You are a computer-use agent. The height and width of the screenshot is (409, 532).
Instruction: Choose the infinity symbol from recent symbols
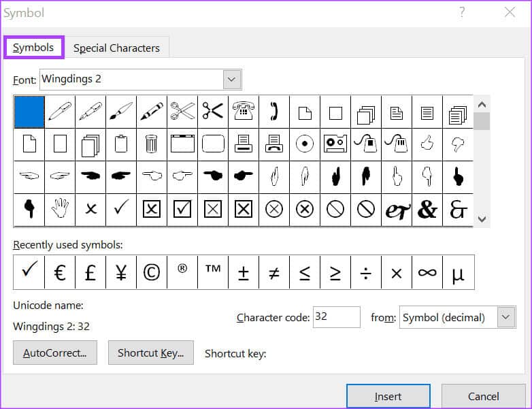pyautogui.click(x=427, y=272)
